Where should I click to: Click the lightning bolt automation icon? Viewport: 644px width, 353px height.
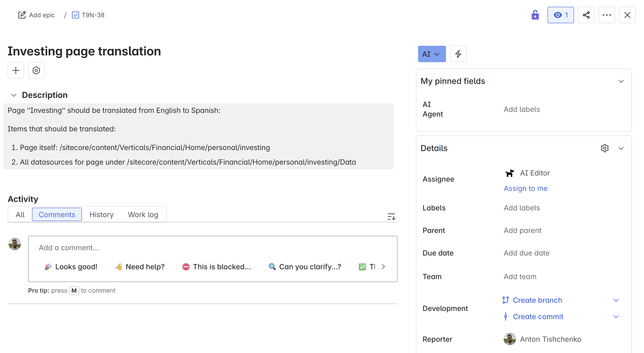tap(458, 54)
